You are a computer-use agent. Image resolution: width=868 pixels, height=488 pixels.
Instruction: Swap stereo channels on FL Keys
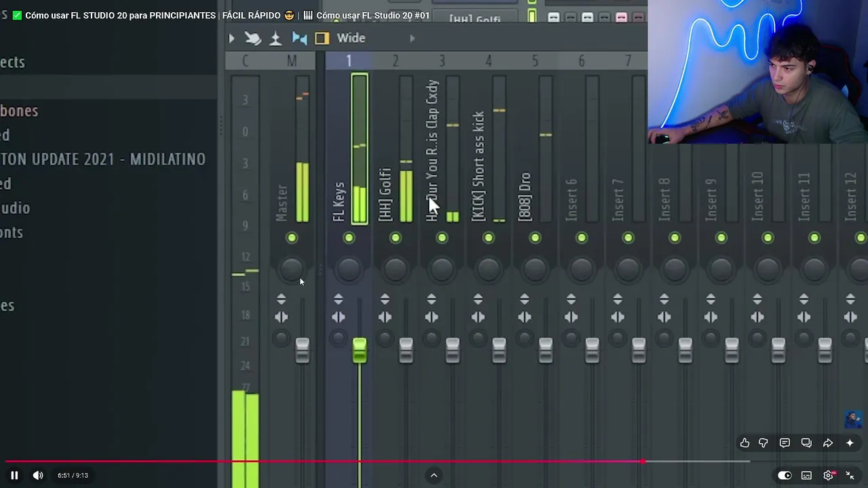(338, 317)
